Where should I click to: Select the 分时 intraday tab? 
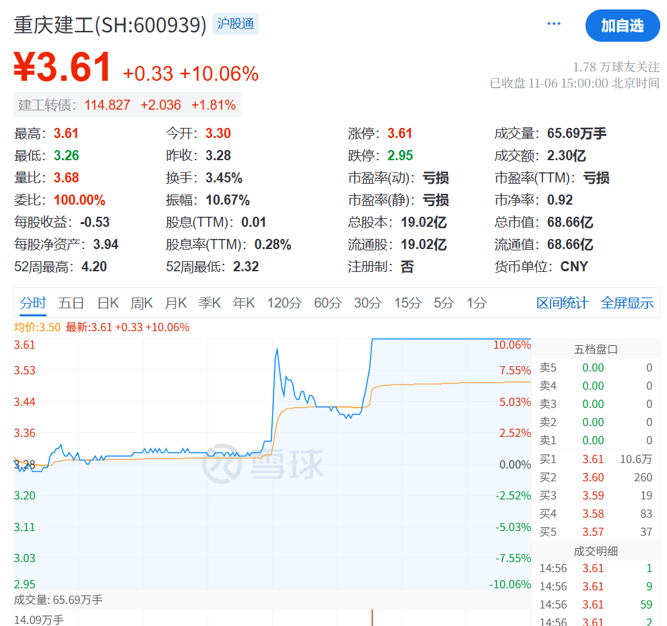[32, 303]
